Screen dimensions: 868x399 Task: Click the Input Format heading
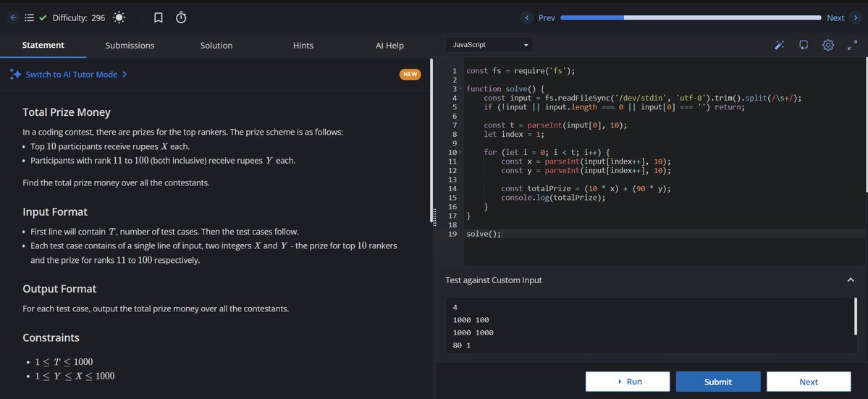click(x=55, y=212)
